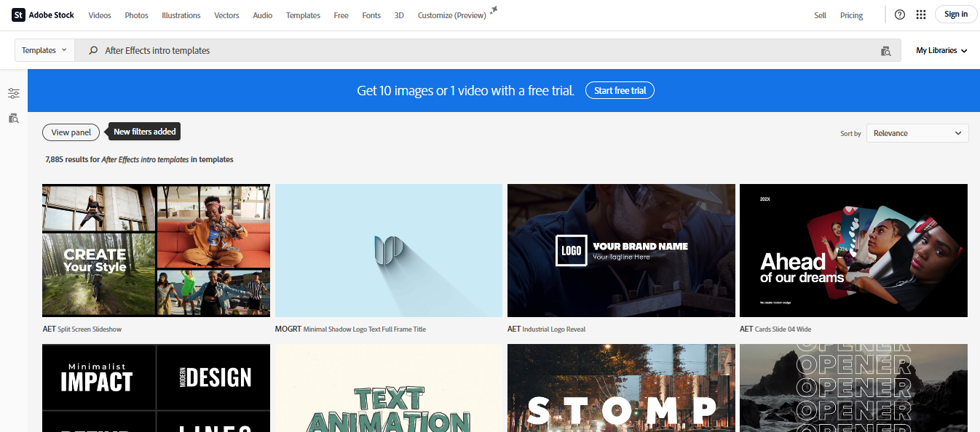Open the Adobe apps grid icon

[x=920, y=14]
